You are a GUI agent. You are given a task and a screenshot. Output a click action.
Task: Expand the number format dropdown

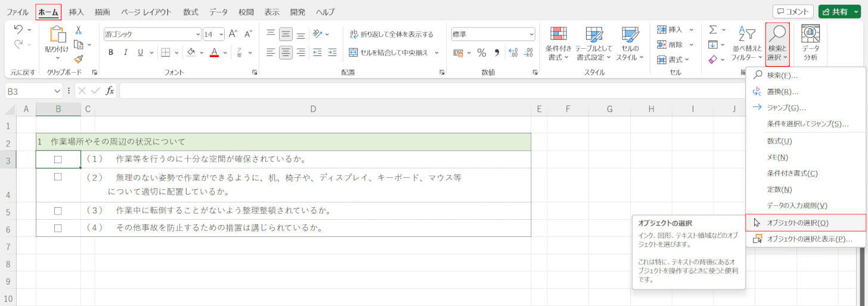tap(531, 35)
